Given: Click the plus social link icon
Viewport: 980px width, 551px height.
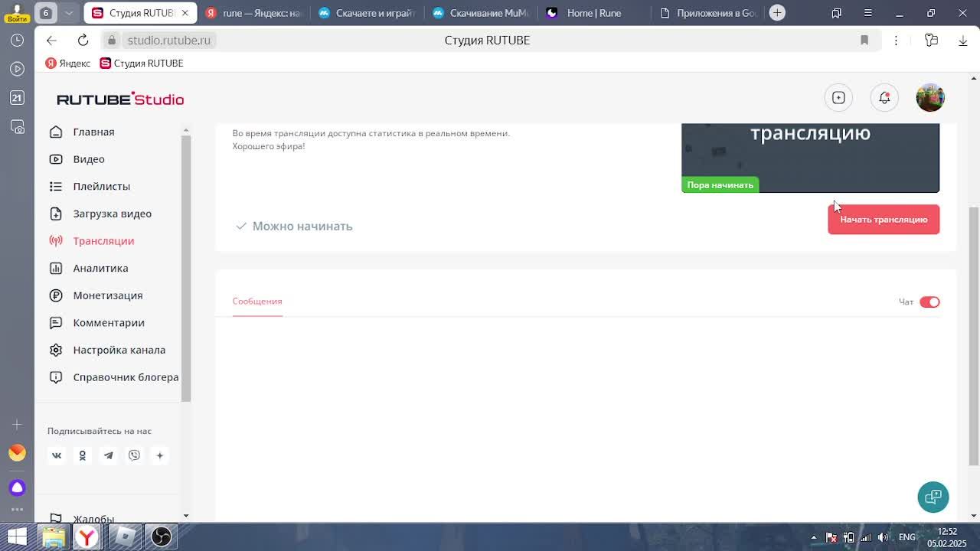Looking at the screenshot, I should pyautogui.click(x=160, y=455).
